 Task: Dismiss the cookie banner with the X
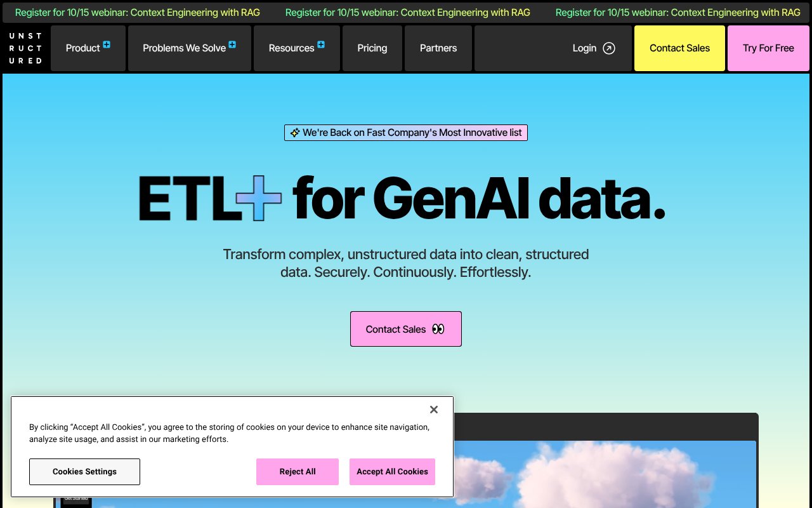(434, 410)
